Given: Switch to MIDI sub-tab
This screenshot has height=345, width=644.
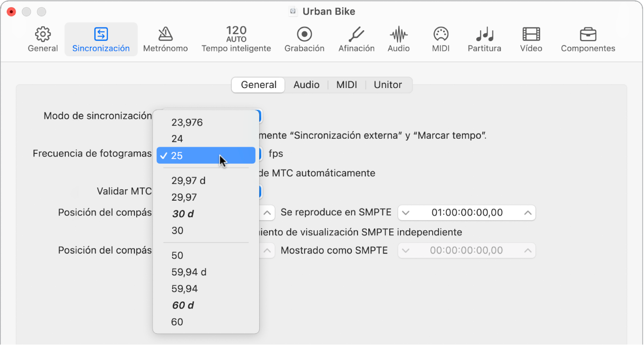Looking at the screenshot, I should coord(347,85).
